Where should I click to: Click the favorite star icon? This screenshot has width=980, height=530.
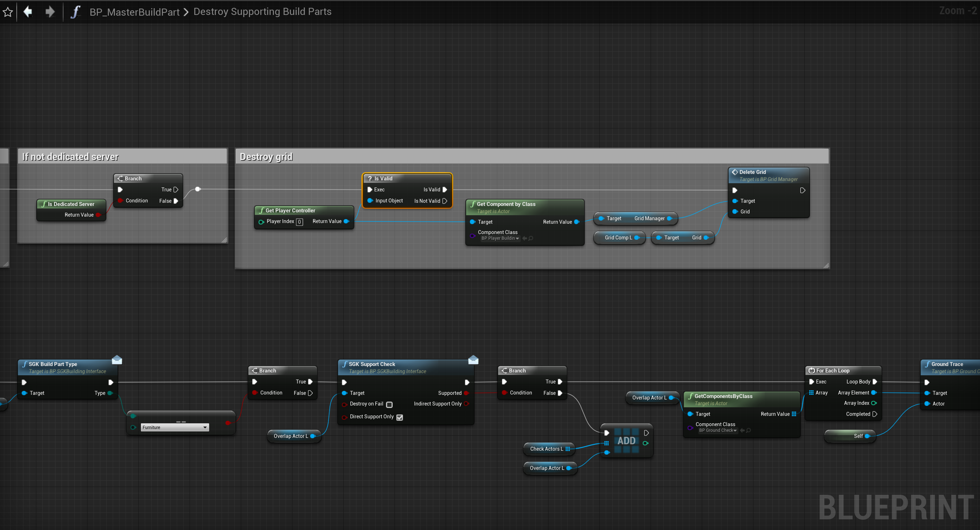(7, 12)
